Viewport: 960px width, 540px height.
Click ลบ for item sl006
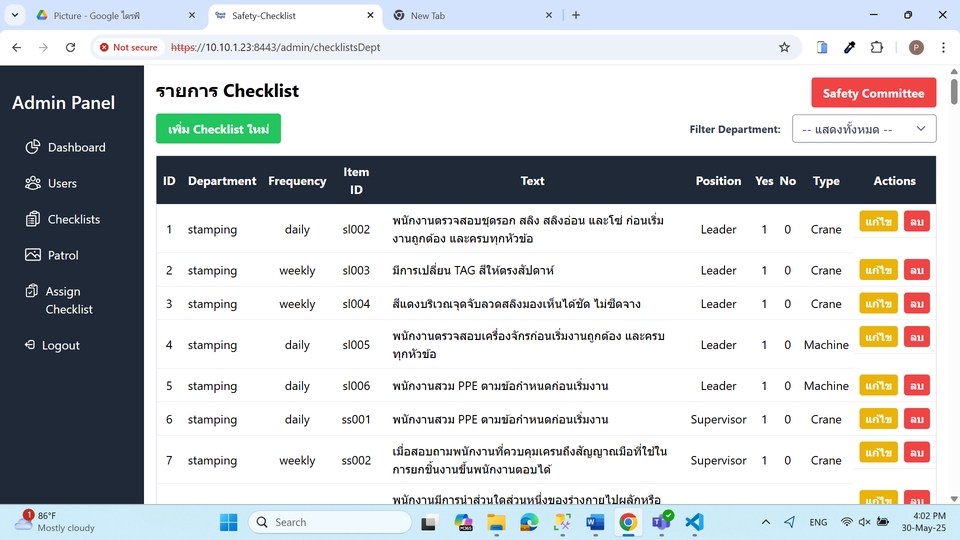click(x=917, y=385)
